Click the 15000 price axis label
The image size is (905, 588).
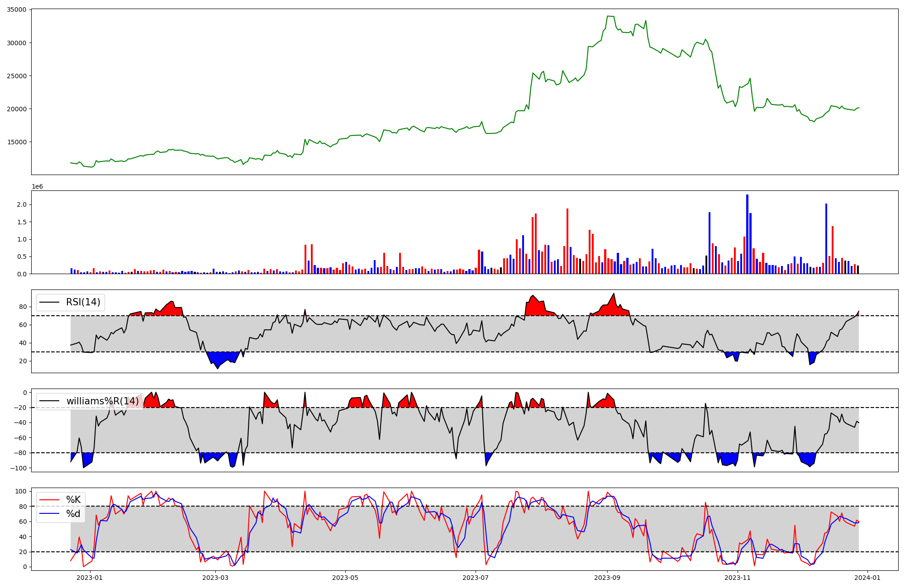click(x=16, y=142)
